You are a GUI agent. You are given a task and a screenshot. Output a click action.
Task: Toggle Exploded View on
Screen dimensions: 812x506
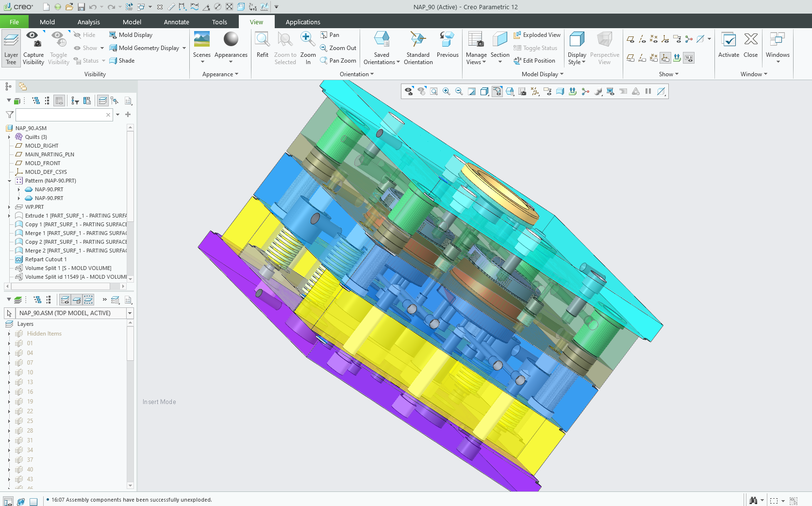tap(537, 35)
